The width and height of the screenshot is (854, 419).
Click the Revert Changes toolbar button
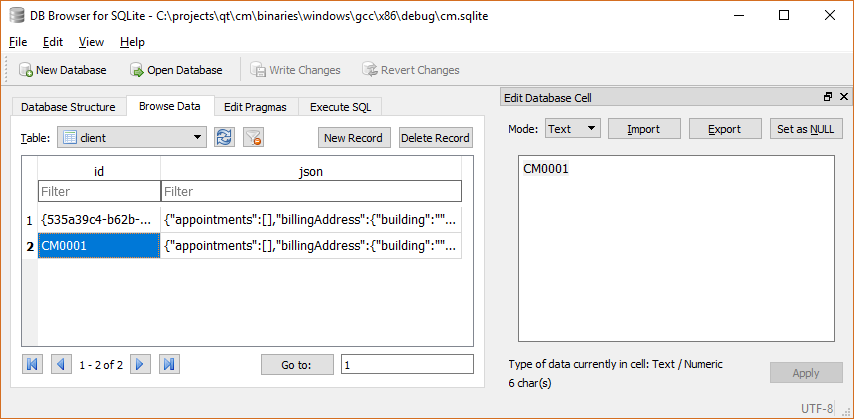point(411,70)
